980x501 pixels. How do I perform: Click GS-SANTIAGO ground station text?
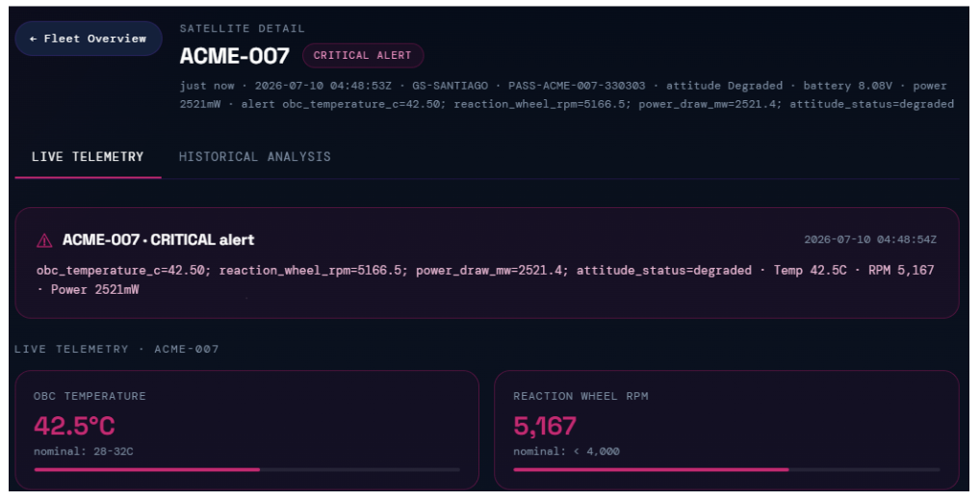tap(450, 86)
